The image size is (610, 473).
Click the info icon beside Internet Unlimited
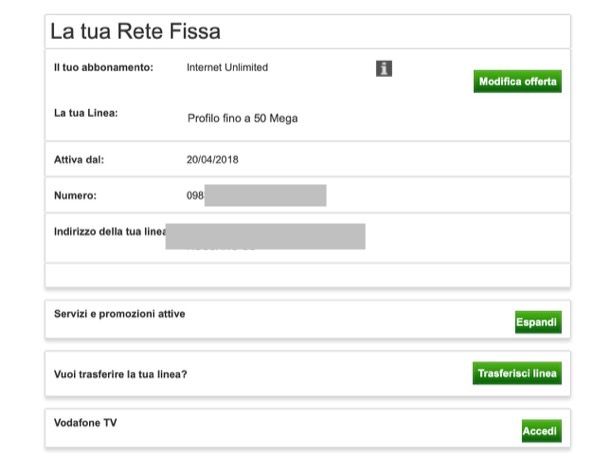point(384,69)
